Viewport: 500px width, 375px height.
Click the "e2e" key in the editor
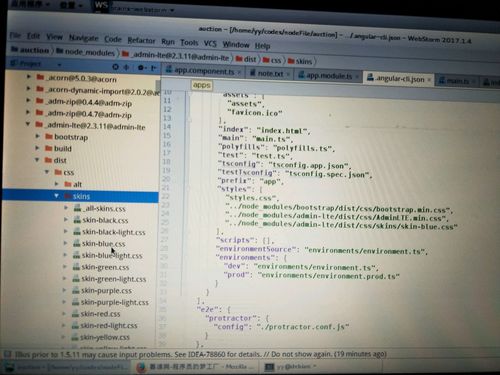click(x=209, y=309)
